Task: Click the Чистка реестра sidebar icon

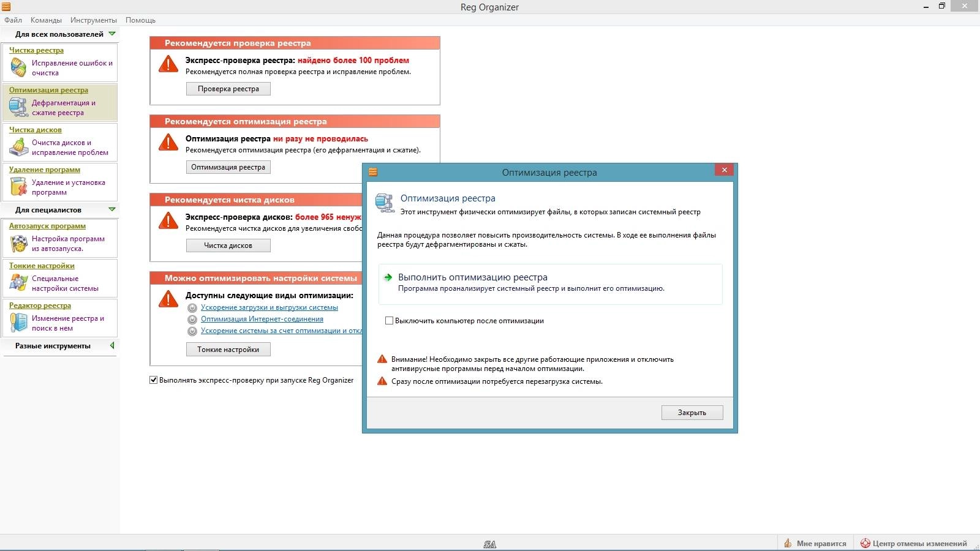Action: click(18, 67)
